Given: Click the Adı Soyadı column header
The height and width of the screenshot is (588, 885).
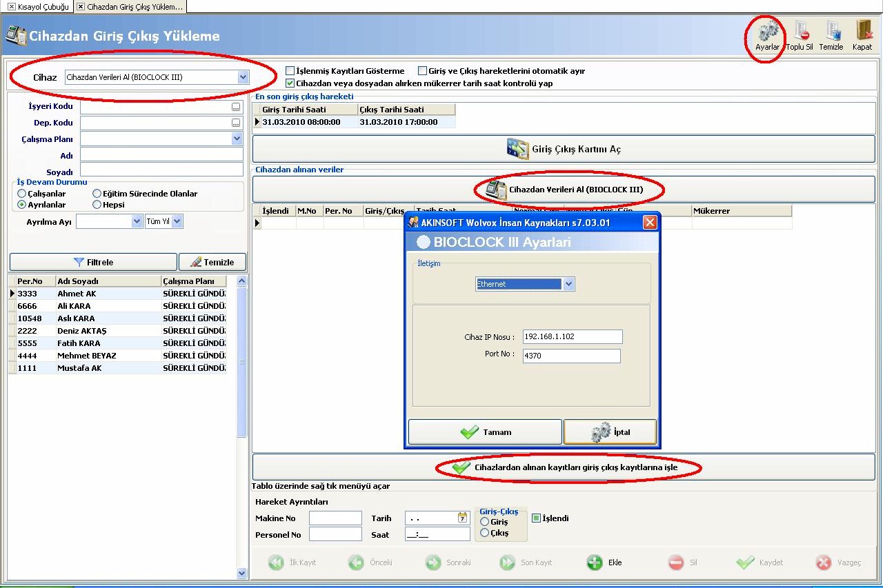Looking at the screenshot, I should pos(108,281).
